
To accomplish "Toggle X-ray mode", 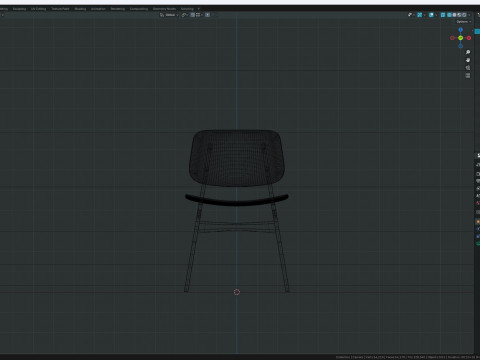I will (x=443, y=15).
